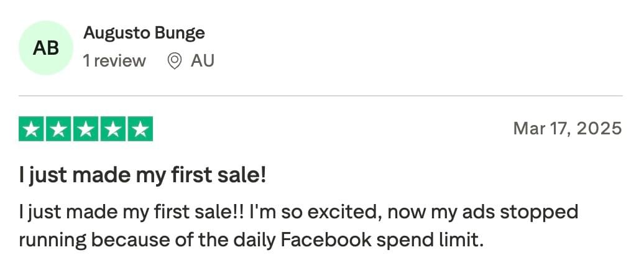The image size is (644, 265).
Task: Open the "I just made my first sale!" title
Action: tap(142, 176)
